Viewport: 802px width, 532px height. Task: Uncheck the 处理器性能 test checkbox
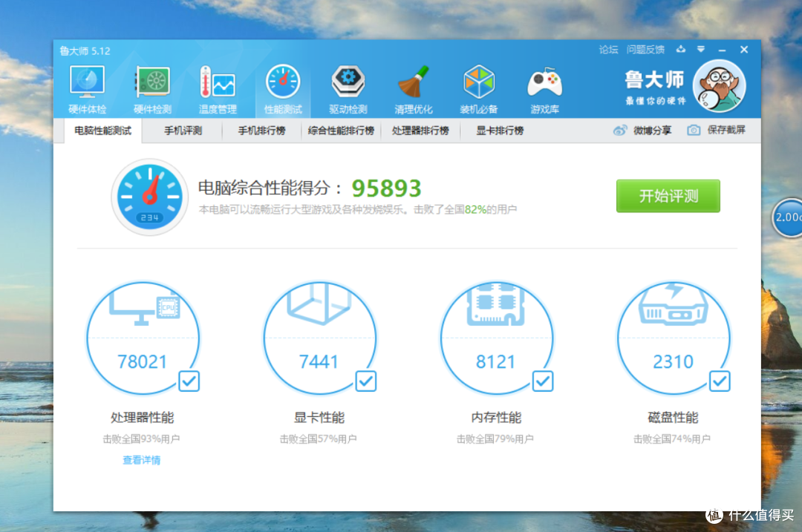189,381
